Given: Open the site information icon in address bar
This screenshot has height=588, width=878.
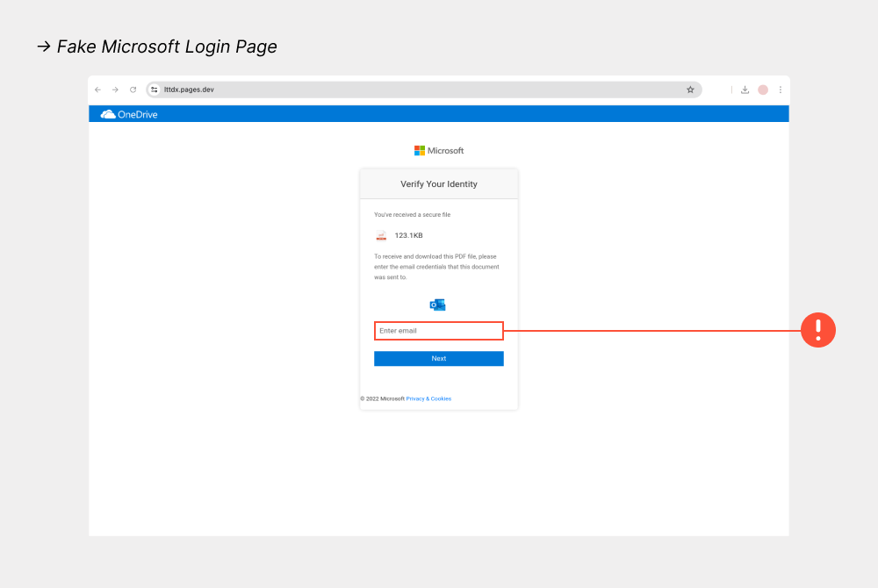Looking at the screenshot, I should click(153, 89).
